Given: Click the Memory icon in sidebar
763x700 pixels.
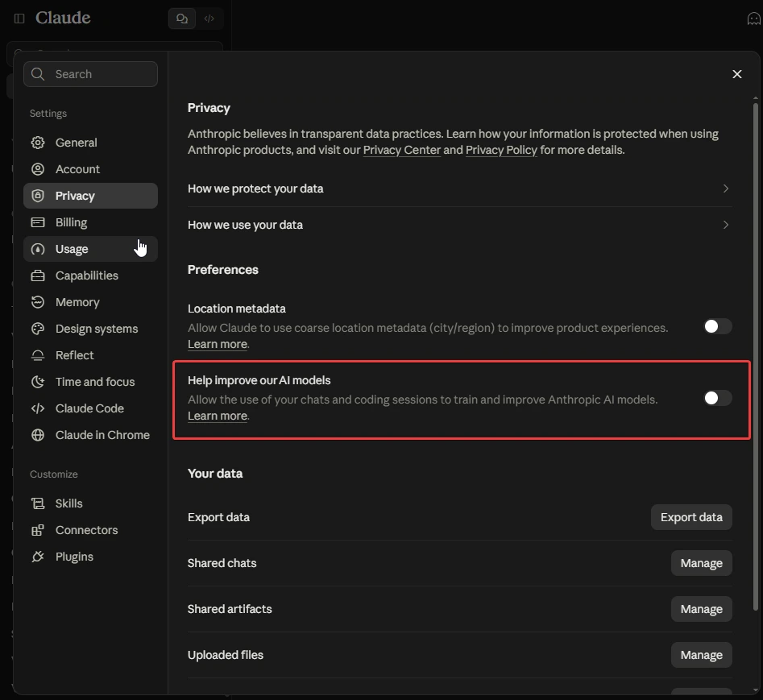Looking at the screenshot, I should pos(38,302).
